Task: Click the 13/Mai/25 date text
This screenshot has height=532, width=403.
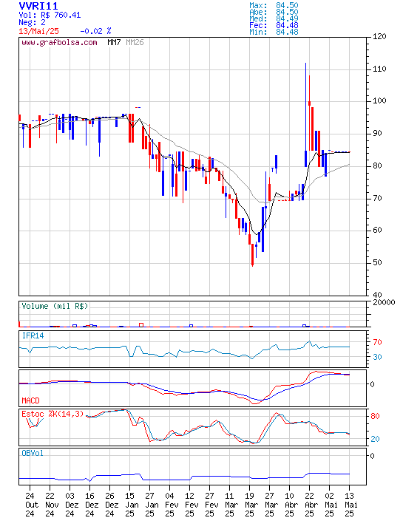Action: click(38, 31)
